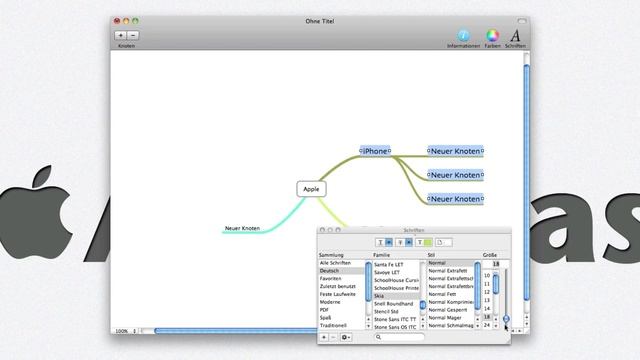Image resolution: width=640 pixels, height=360 pixels.
Task: Add a font collection with plus button
Action: (x=324, y=337)
